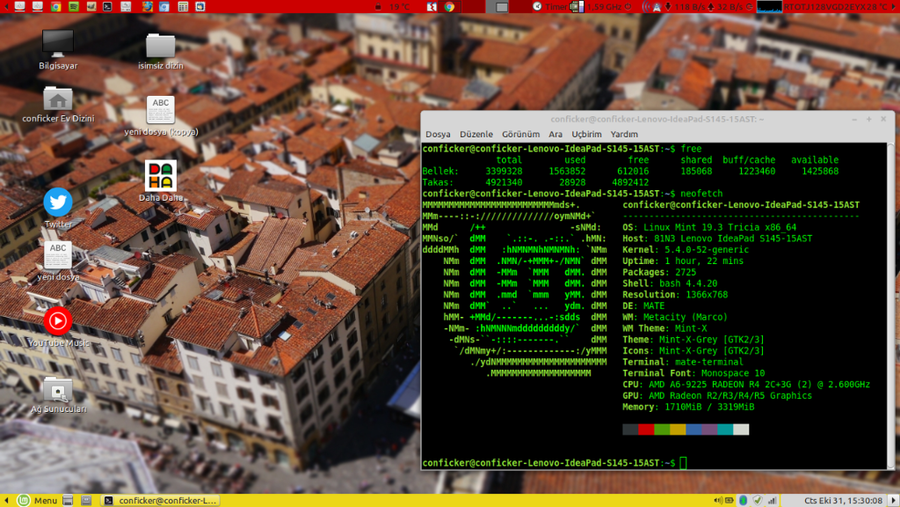Screen dimensions: 900x507
Task: Click the blue neofetch color block
Action: [693, 429]
